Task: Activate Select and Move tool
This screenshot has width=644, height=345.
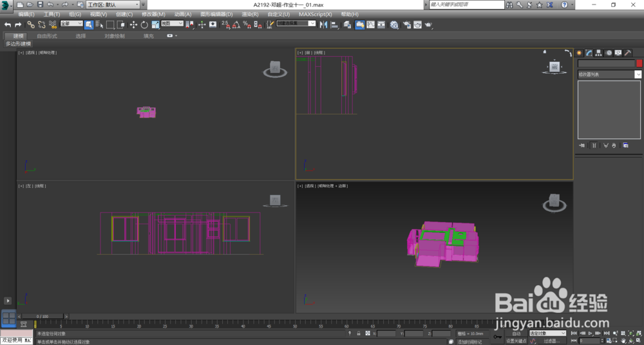Action: 133,24
